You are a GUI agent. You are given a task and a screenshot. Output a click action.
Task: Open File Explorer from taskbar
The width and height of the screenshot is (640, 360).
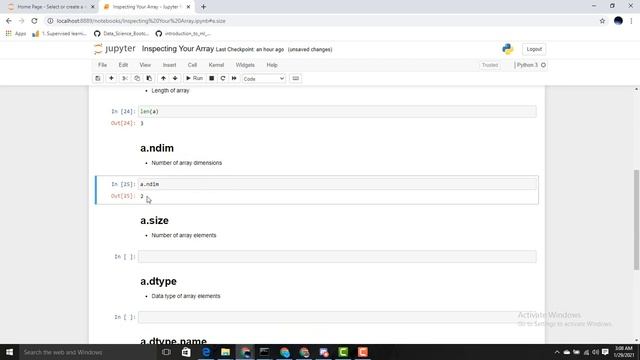coord(225,352)
